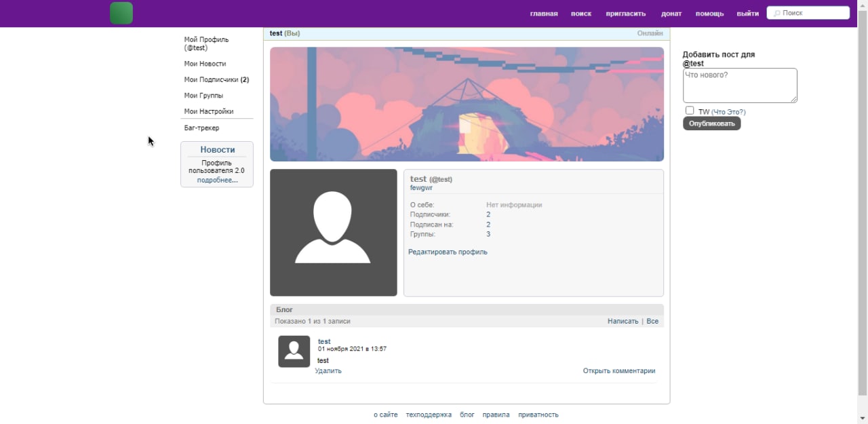The image size is (868, 424).
Task: Open помощь in the top navigation
Action: [x=709, y=14]
